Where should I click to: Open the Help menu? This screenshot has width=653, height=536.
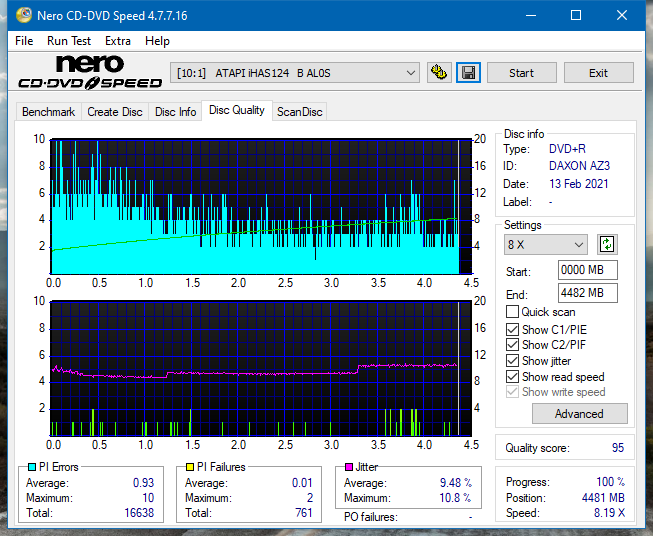157,41
